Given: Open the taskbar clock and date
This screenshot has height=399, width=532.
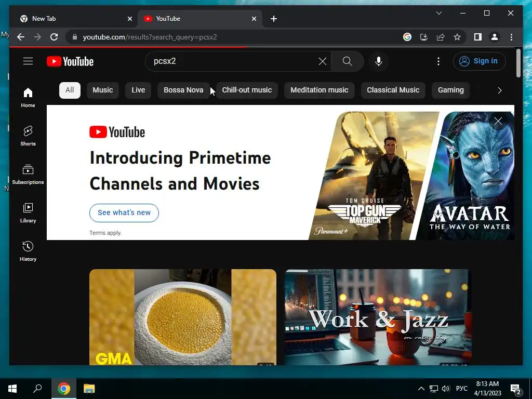Looking at the screenshot, I should [x=487, y=389].
